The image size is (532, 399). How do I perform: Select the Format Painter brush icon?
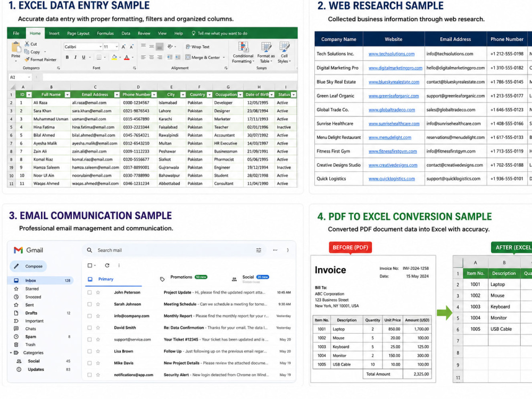point(27,60)
